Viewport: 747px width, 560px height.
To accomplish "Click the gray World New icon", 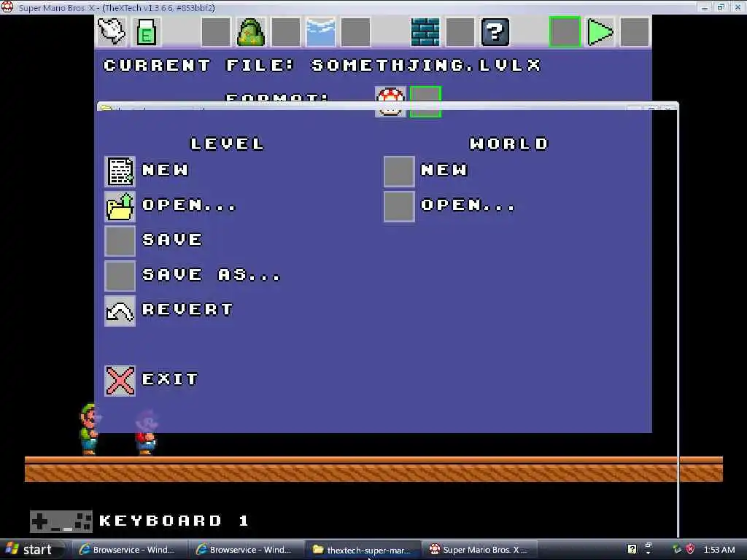I will tap(399, 171).
